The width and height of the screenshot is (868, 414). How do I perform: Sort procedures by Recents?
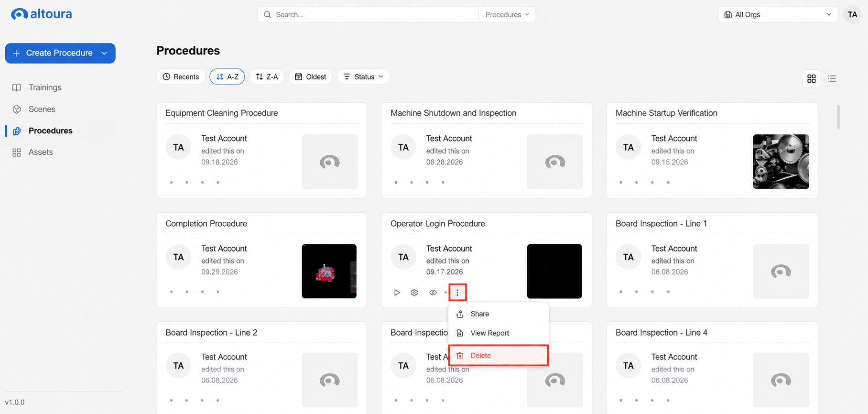[x=181, y=77]
